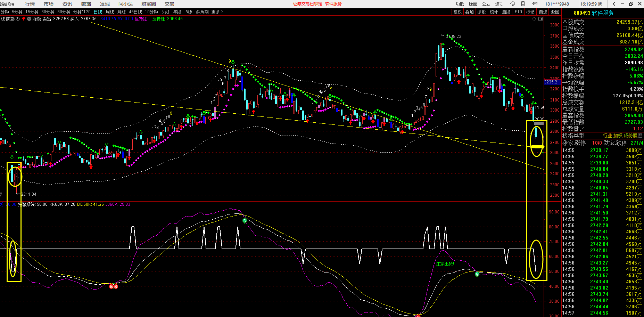Open the indicator dropdown arrow beside 缠绕
644x317 pixels.
tap(29, 19)
